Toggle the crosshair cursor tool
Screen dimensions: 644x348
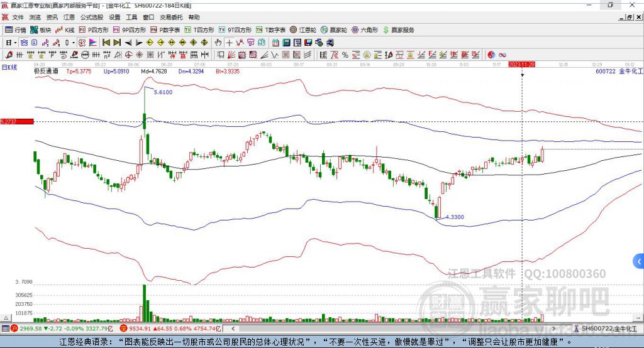click(229, 43)
